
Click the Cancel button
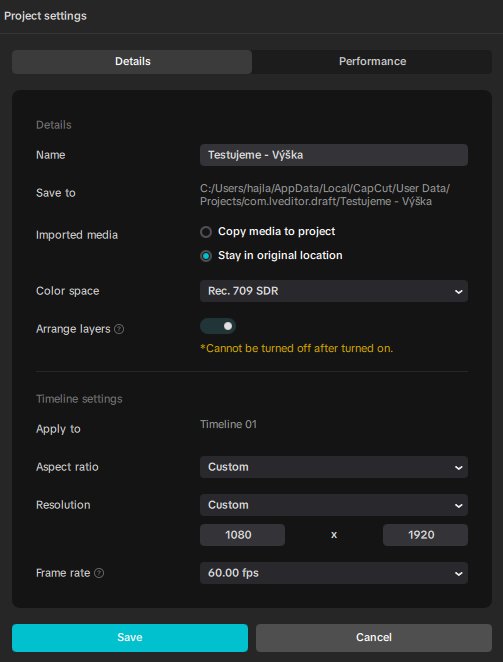click(374, 638)
